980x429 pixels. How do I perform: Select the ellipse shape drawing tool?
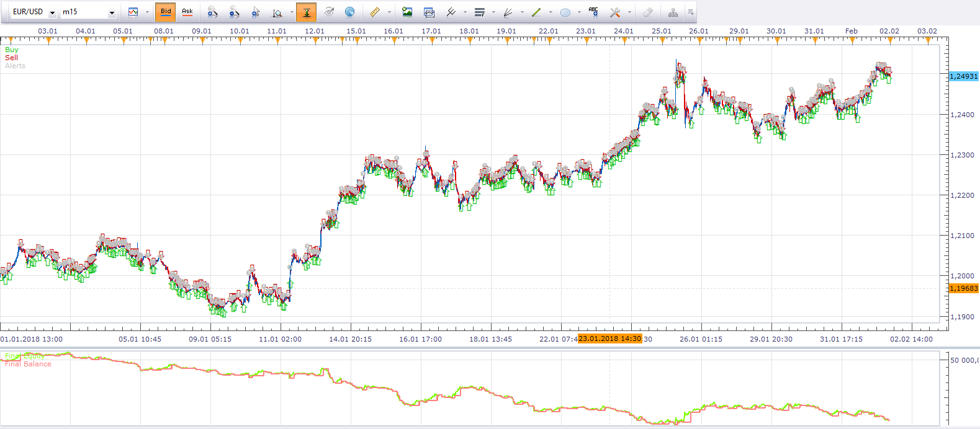(565, 12)
